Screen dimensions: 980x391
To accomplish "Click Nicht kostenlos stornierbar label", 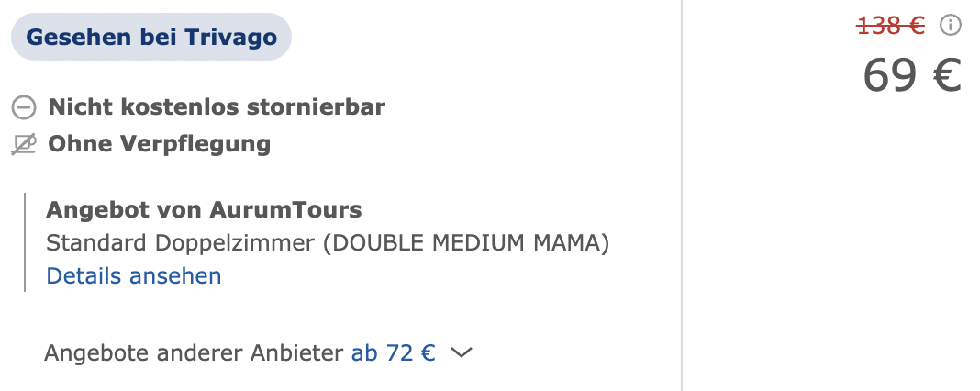I will (217, 107).
